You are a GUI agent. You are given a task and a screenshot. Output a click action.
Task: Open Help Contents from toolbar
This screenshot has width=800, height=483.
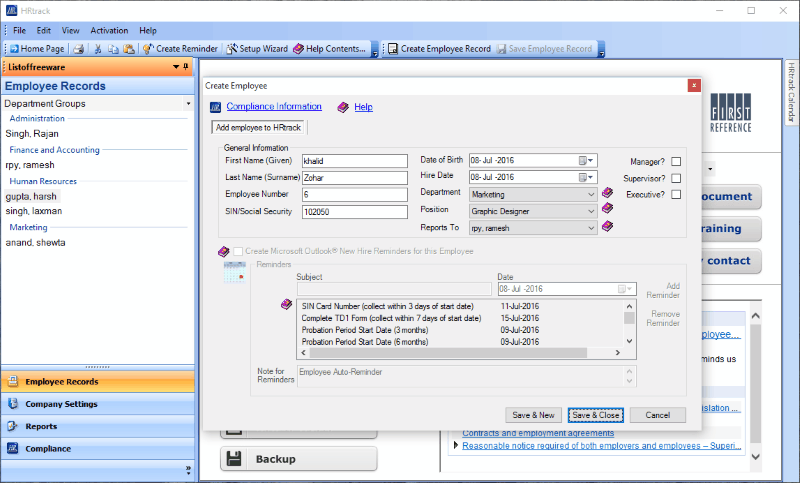(x=329, y=49)
